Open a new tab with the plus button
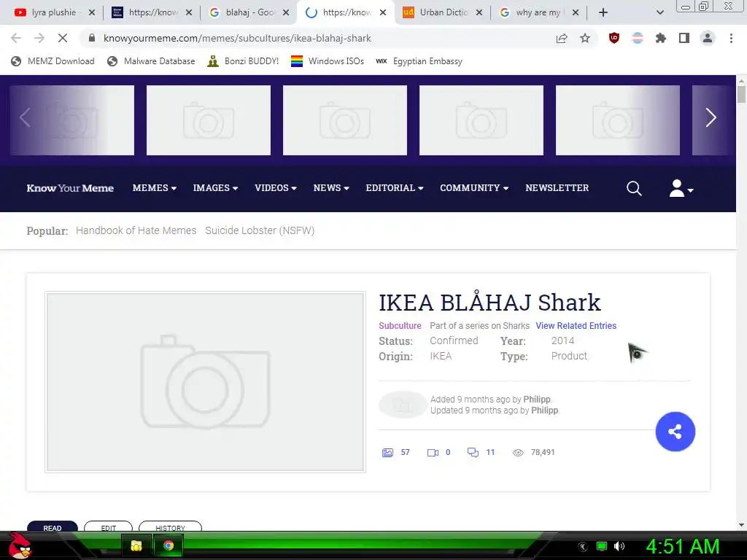Screen dimensions: 747x560 coord(603,12)
